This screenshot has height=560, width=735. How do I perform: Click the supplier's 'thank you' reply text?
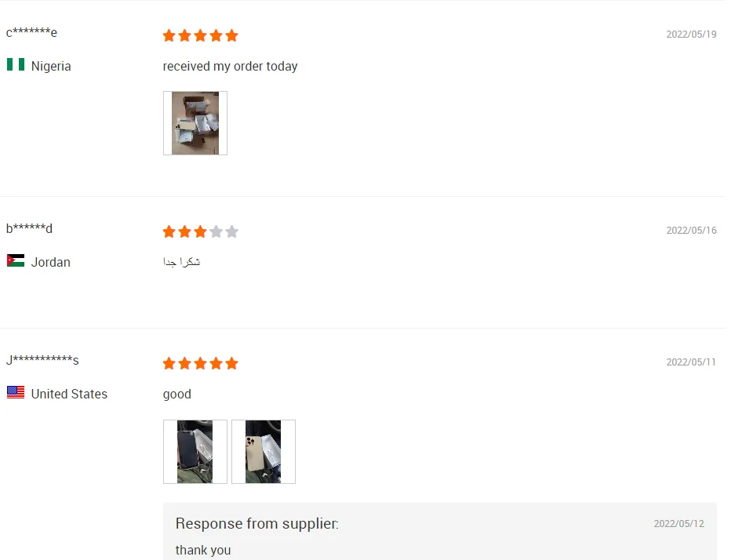pyautogui.click(x=203, y=550)
